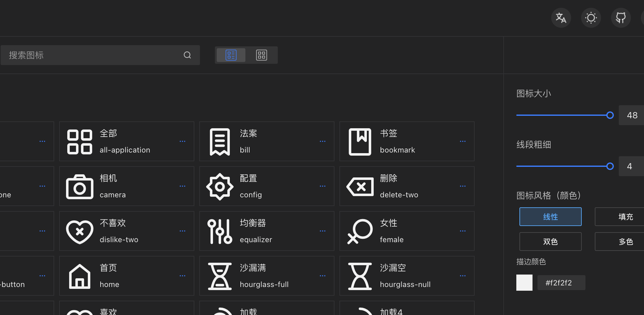Click the icon size value 48
Image resolution: width=644 pixels, height=315 pixels.
tap(632, 115)
